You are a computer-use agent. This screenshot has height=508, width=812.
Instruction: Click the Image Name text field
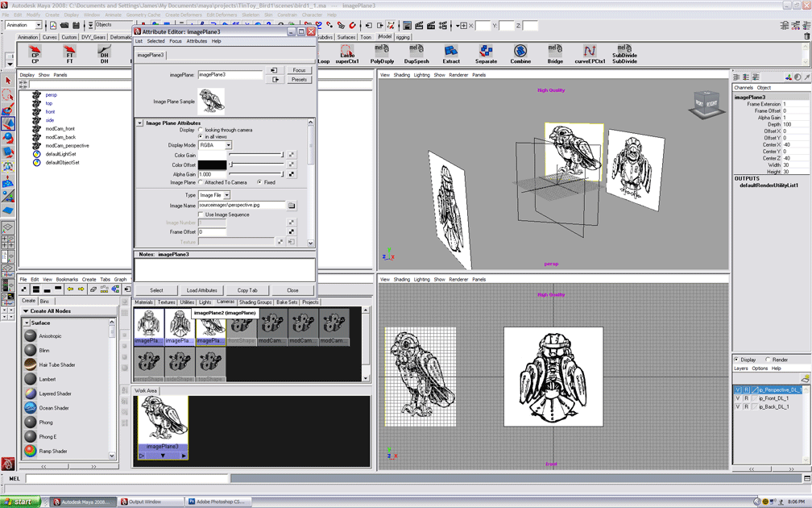(x=242, y=206)
